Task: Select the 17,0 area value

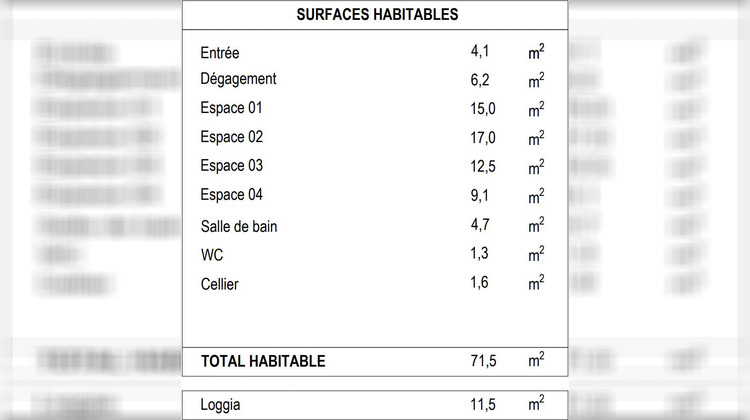Action: [x=483, y=138]
